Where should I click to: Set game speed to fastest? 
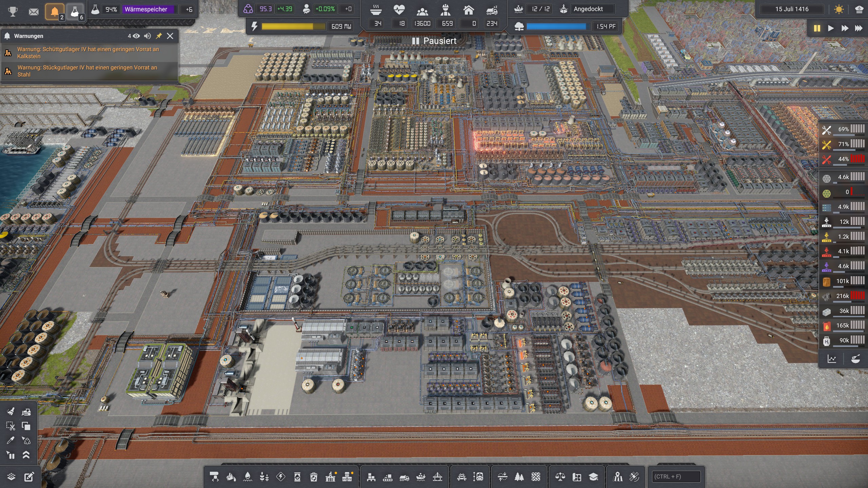click(858, 28)
